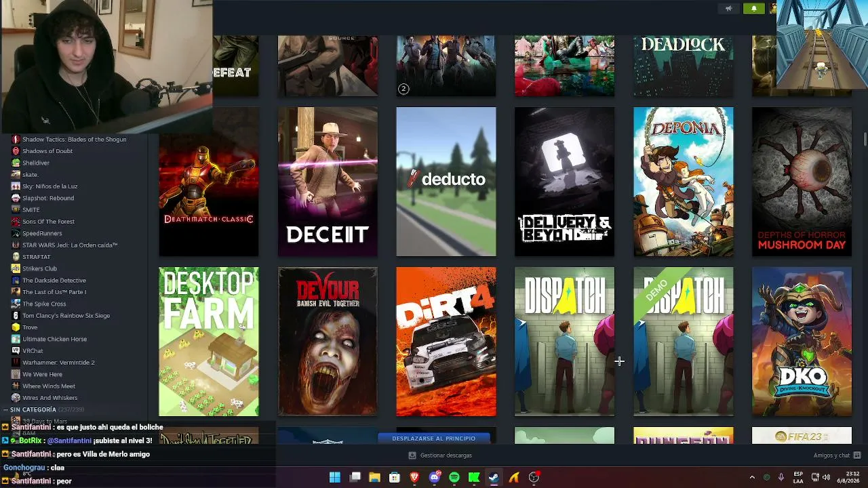The height and width of the screenshot is (488, 868).
Task: Open volume control in system tray
Action: click(827, 477)
